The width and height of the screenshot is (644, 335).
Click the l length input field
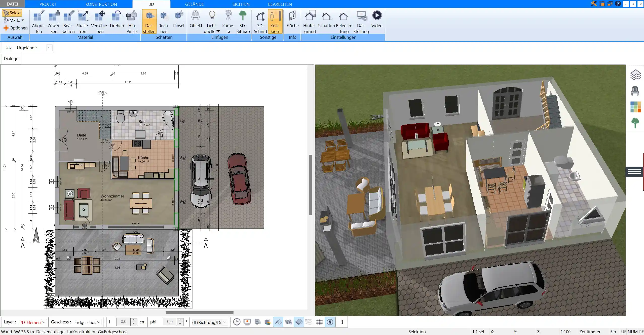(x=124, y=322)
